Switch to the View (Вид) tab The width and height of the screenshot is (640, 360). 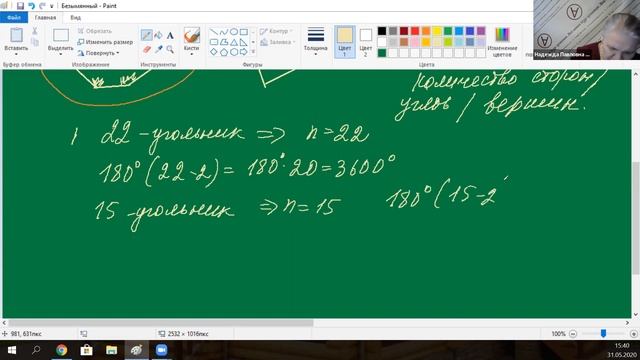coord(76,18)
